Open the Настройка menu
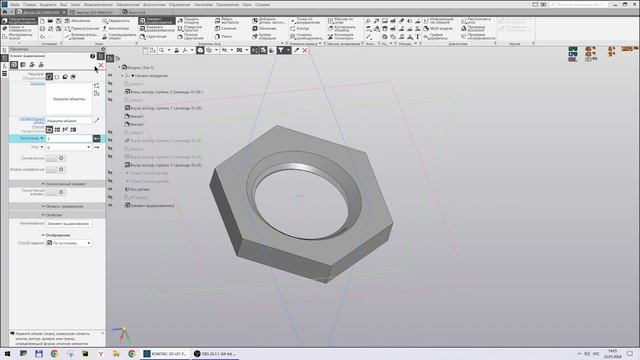Screen dimensions: 640x360 click(x=203, y=4)
